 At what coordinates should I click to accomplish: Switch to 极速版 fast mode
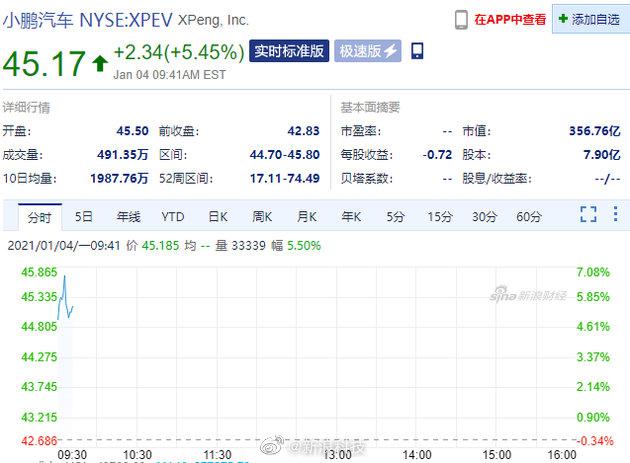[x=368, y=51]
